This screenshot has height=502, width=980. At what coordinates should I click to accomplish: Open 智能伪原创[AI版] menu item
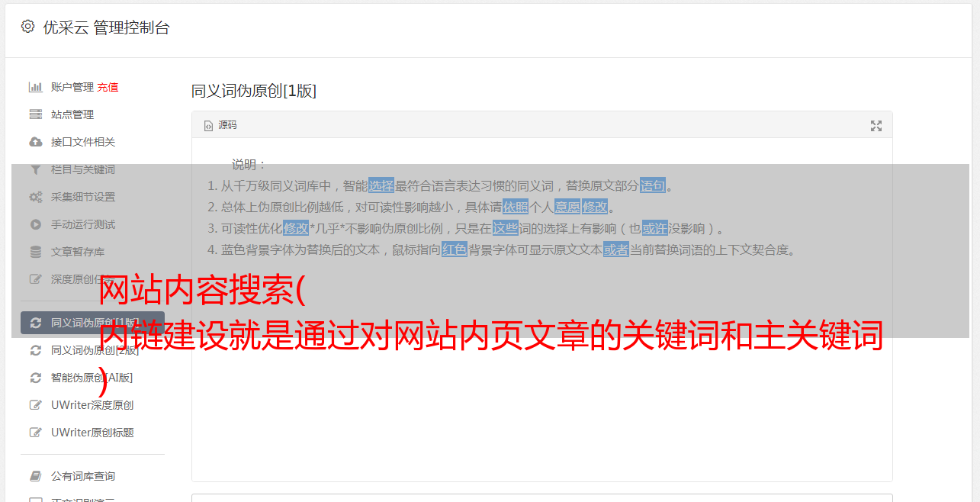(x=92, y=378)
